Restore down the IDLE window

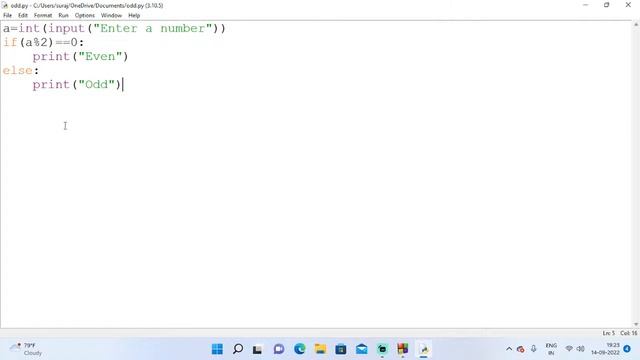point(607,5)
